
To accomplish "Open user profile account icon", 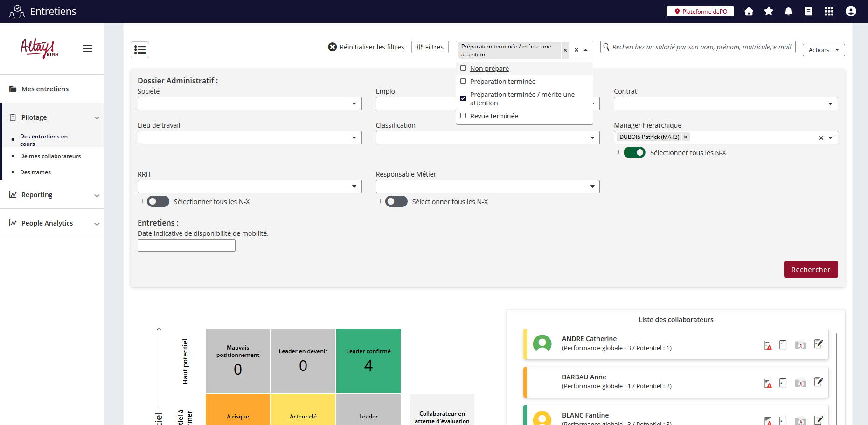I will click(x=851, y=12).
